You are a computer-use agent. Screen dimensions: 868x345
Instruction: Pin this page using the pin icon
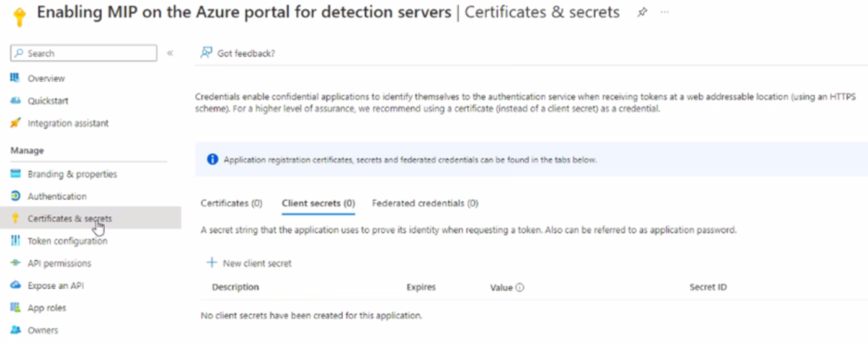[x=642, y=12]
